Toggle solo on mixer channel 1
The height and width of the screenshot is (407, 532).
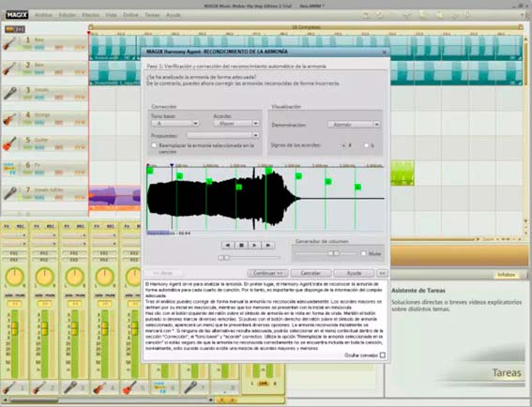[8, 295]
